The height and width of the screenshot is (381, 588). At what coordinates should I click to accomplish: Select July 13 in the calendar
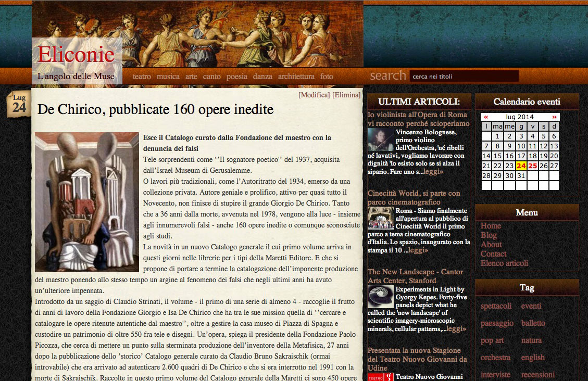coord(554,146)
